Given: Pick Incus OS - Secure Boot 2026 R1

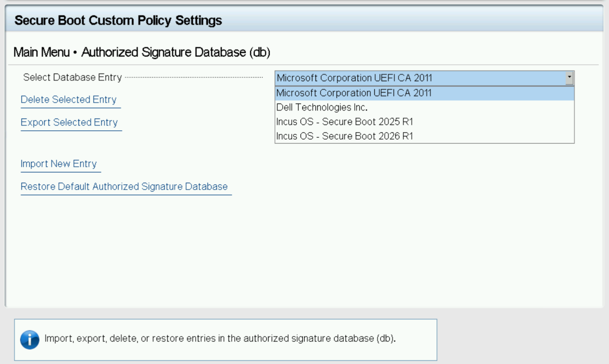Looking at the screenshot, I should coord(344,136).
